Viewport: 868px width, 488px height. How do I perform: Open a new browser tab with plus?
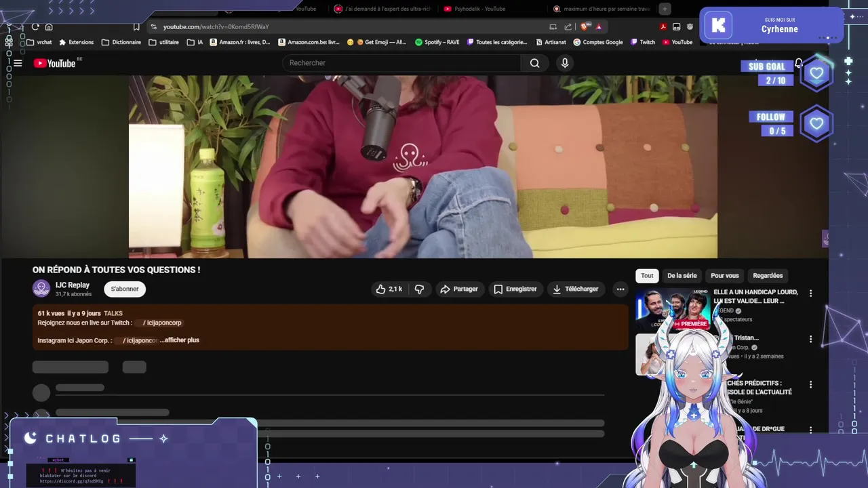pos(665,9)
